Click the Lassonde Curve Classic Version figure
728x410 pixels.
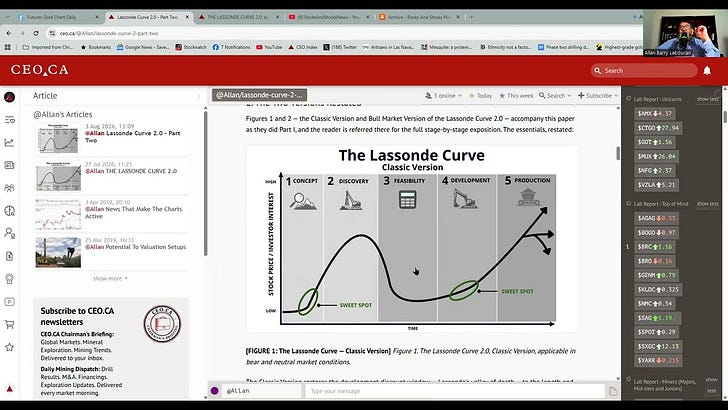coord(412,239)
